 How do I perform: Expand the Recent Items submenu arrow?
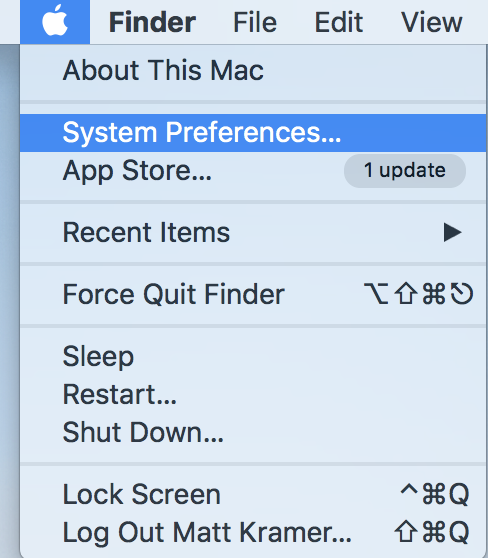452,233
